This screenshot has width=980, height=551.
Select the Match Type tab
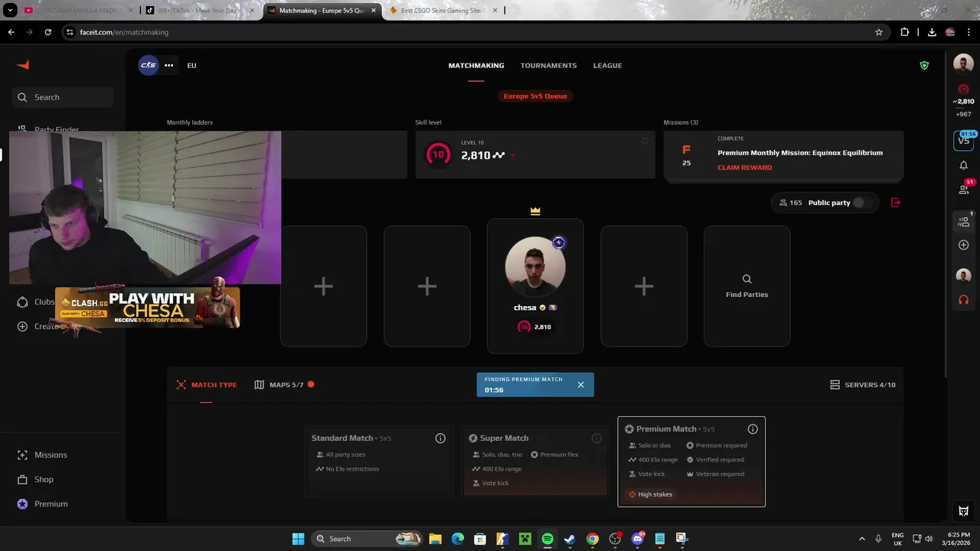[x=206, y=385]
